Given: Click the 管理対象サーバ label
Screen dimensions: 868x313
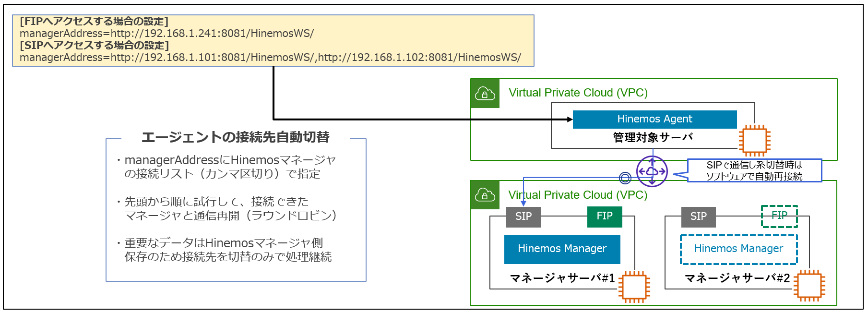Looking at the screenshot, I should (653, 137).
